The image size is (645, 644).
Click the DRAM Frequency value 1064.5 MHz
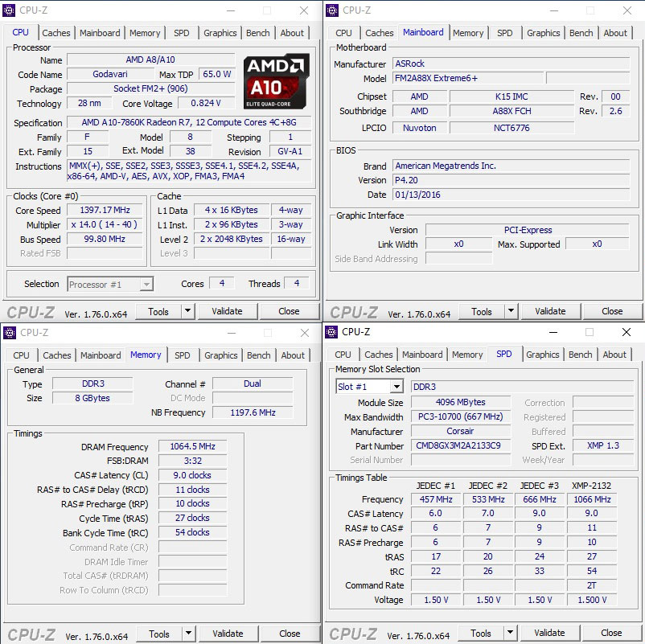pos(192,446)
